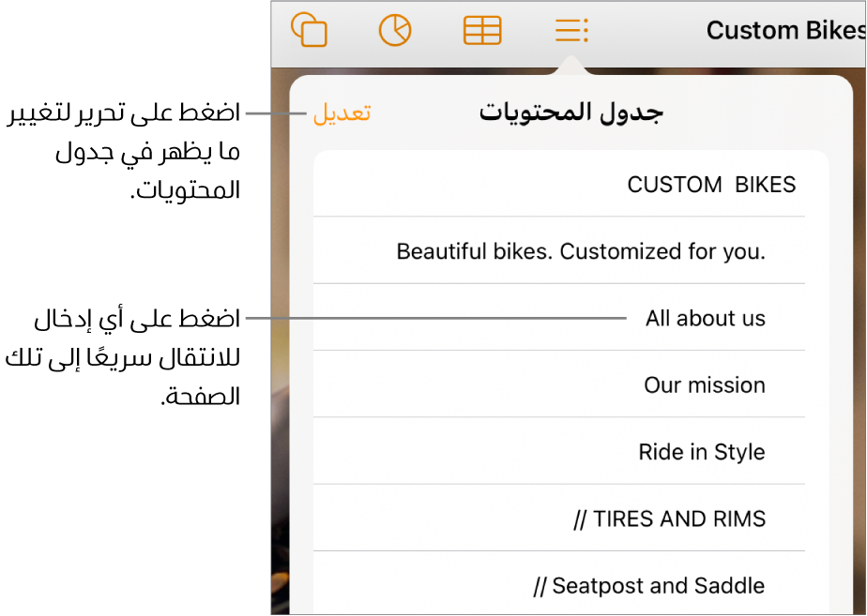This screenshot has width=867, height=616.
Task: Tap the orange تعديل edit button
Action: pyautogui.click(x=342, y=113)
